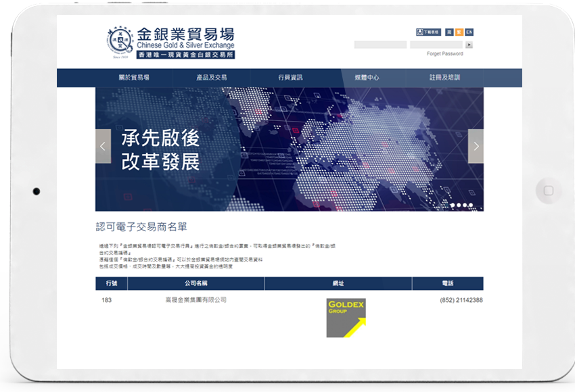Viewport: 575px width, 392px height.
Task: Switch site language to EN
Action: click(469, 32)
